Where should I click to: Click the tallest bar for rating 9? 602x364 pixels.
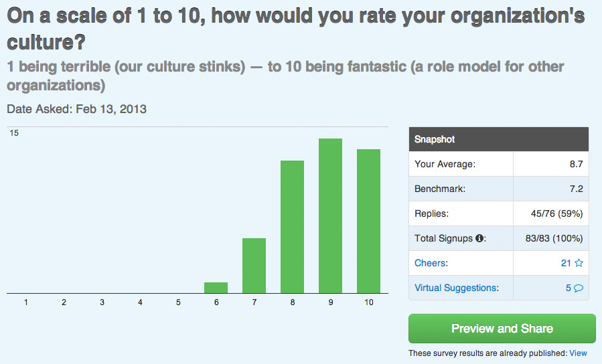coord(330,215)
